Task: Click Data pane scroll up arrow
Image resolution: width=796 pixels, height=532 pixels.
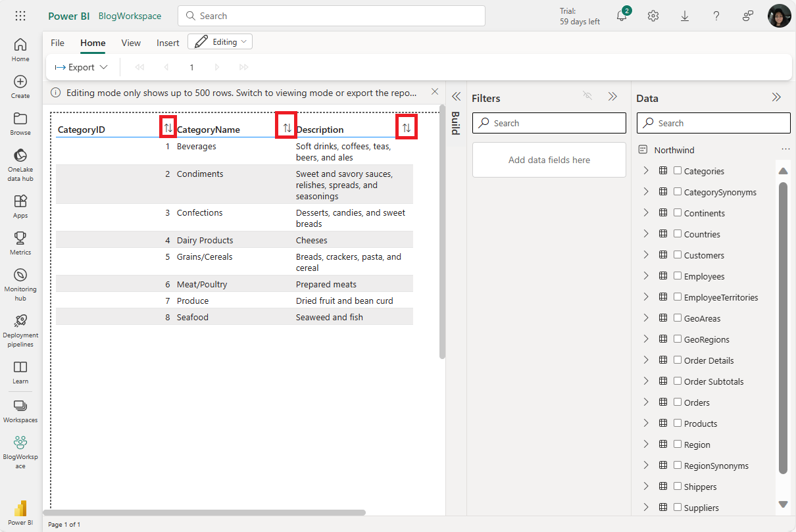Action: [x=783, y=171]
